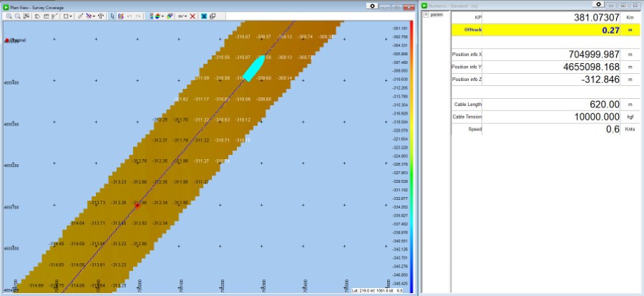Click the icon left of the rectangle tool
This screenshot has width=644, height=296.
pyautogui.click(x=54, y=16)
